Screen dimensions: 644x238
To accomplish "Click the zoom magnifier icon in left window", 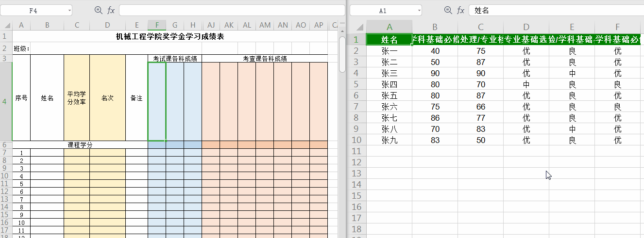I will 98,10.
